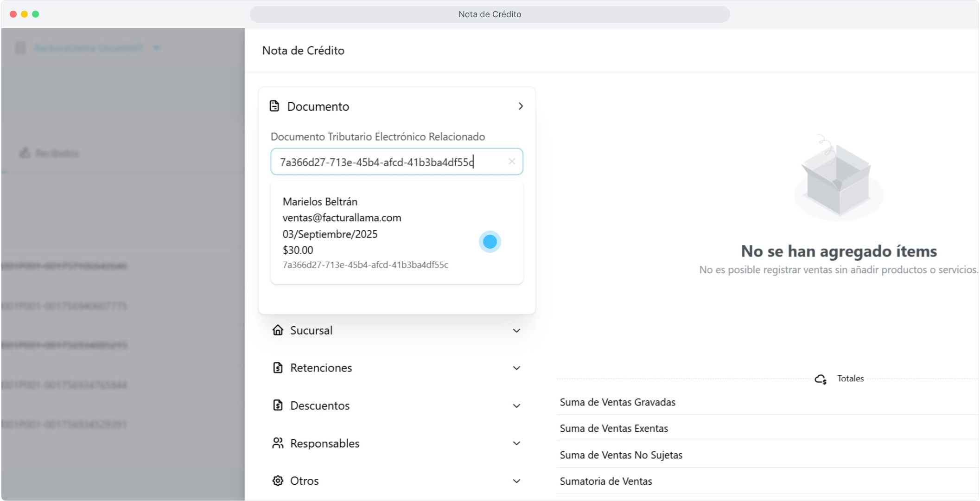Screen dimensions: 980x501
Task: Click the related electronic tax document input
Action: click(x=389, y=162)
